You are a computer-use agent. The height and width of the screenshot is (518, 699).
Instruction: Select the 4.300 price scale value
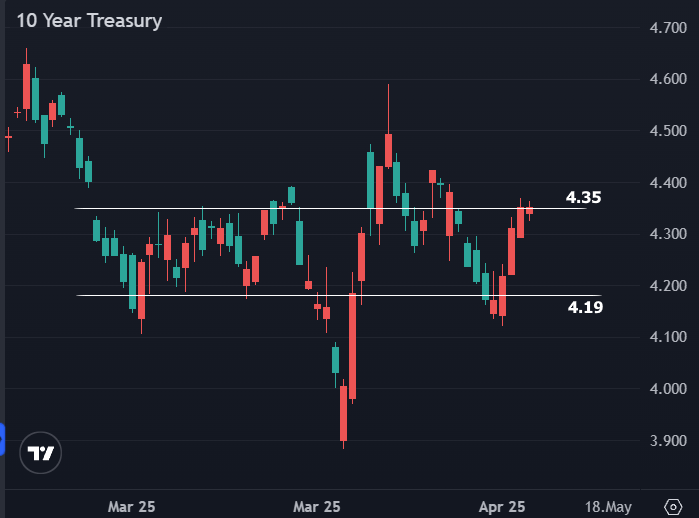[666, 234]
